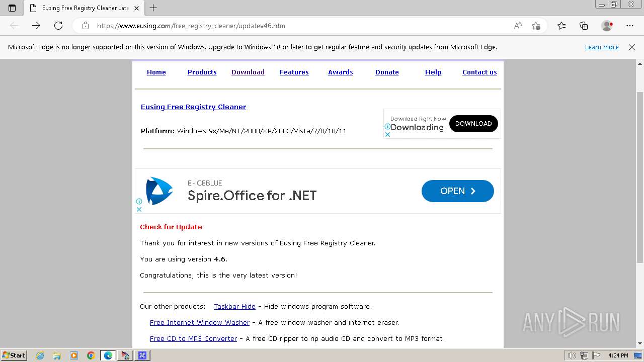Go forward in browser history
The height and width of the screenshot is (362, 644).
[x=36, y=26]
